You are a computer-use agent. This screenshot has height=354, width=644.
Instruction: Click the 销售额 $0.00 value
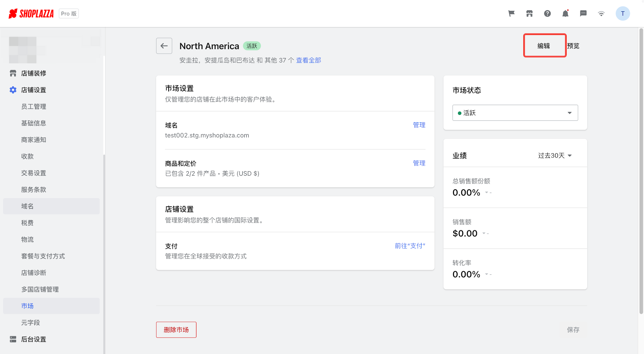pyautogui.click(x=465, y=234)
